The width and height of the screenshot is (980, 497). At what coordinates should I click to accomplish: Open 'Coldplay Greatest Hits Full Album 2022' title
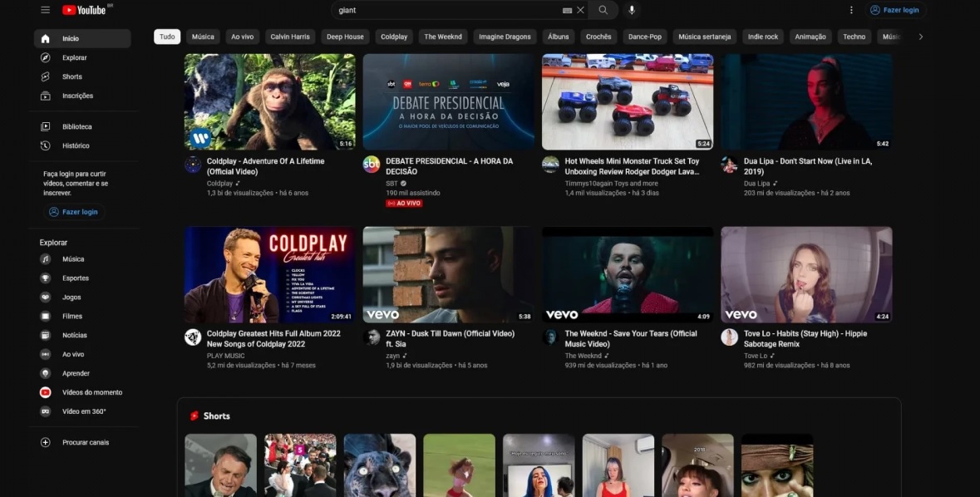point(273,339)
